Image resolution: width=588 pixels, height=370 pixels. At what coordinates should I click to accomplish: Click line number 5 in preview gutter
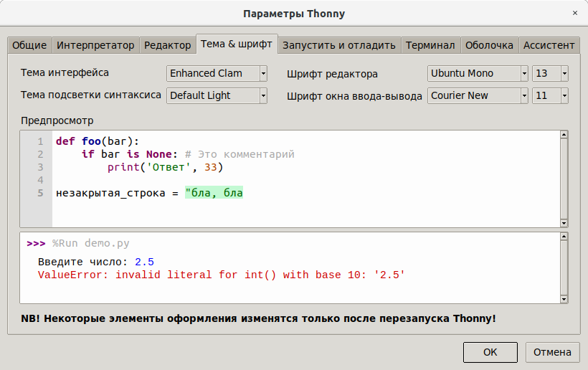[40, 193]
